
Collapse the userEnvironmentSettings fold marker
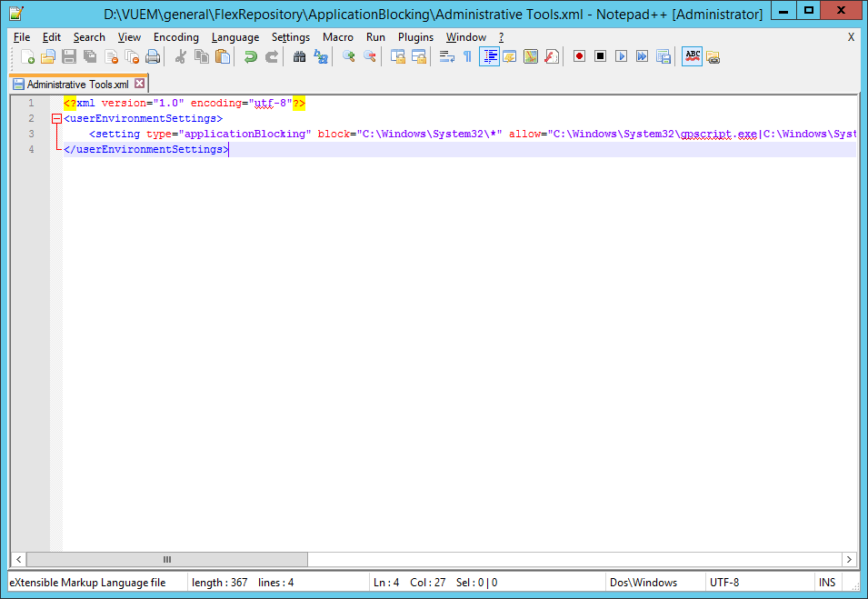[56, 118]
